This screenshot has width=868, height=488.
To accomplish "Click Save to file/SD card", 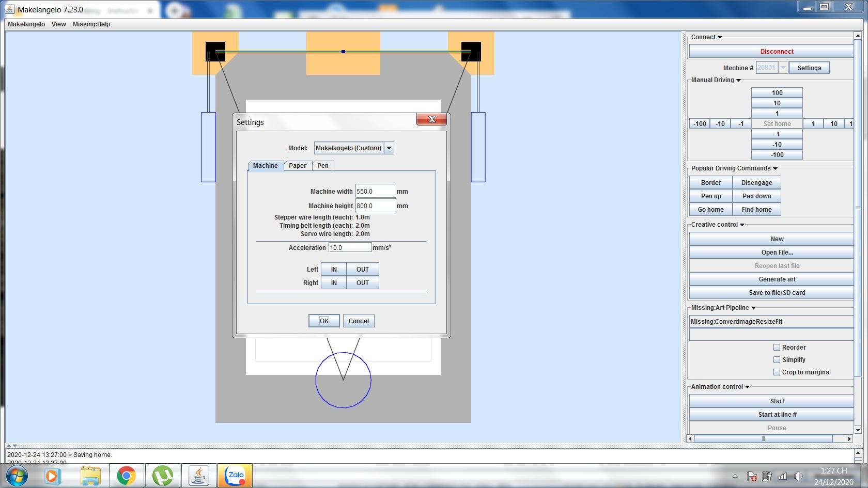I will coord(771,293).
